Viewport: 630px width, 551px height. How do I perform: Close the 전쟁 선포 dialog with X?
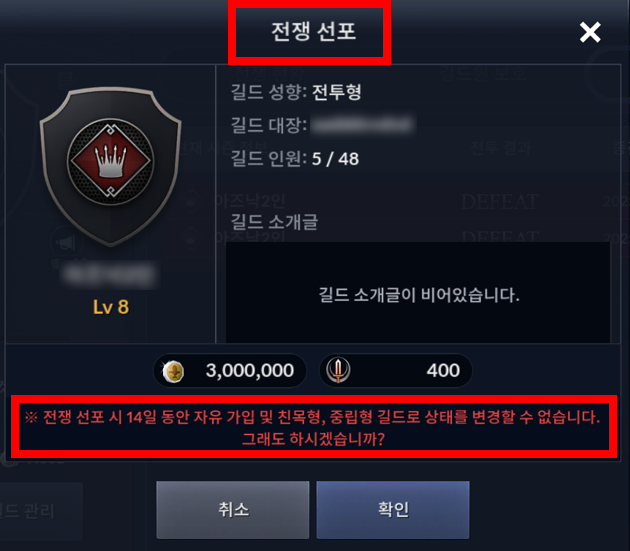pyautogui.click(x=590, y=32)
